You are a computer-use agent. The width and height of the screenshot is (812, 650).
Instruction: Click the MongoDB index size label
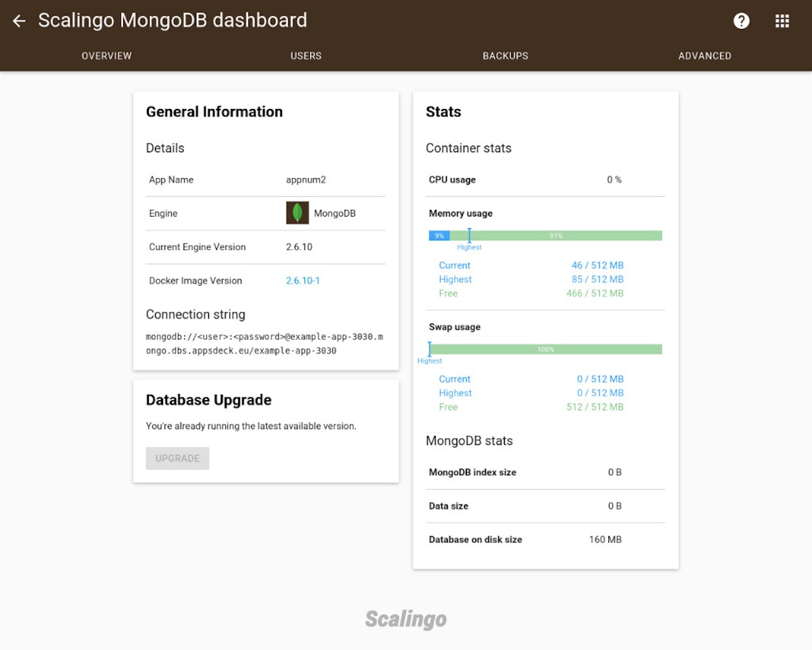coord(472,473)
